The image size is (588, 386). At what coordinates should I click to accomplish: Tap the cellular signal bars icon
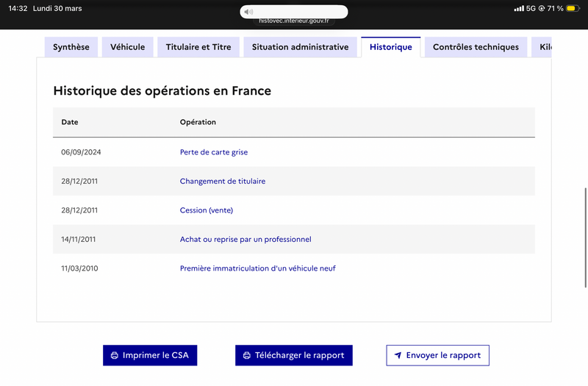coord(519,9)
